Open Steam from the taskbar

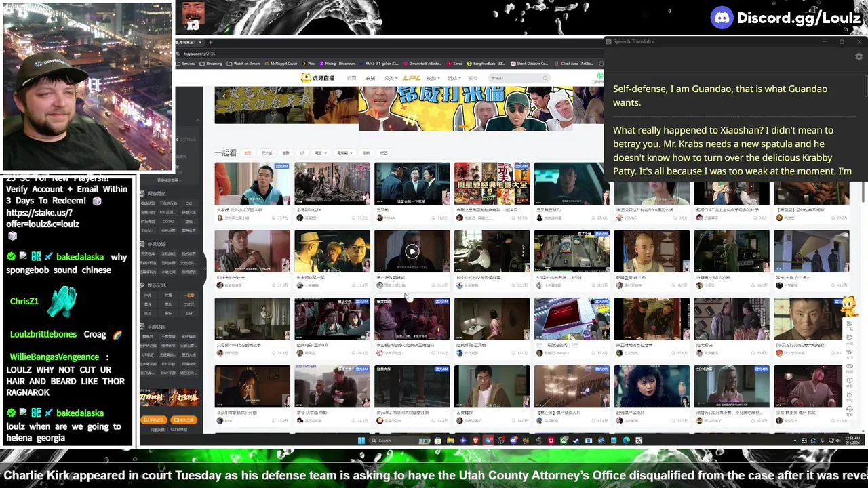[x=576, y=440]
